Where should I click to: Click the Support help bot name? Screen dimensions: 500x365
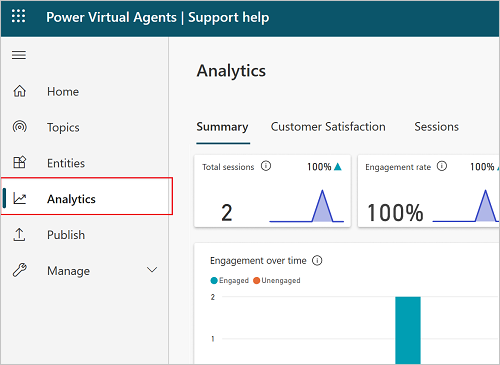pos(229,17)
